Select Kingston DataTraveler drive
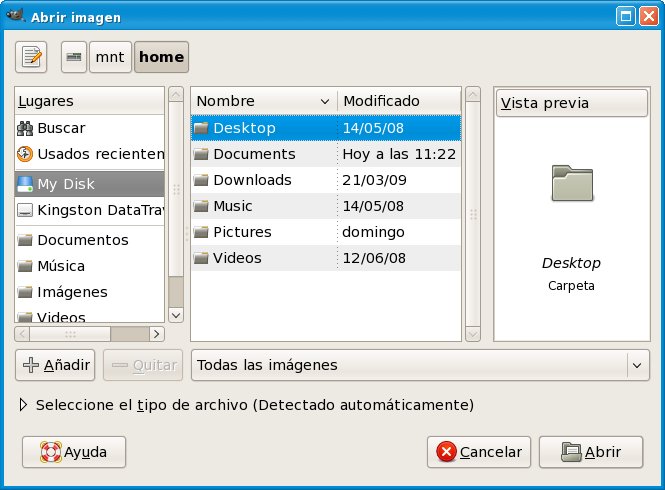Screen dimensions: 665x490 point(90,210)
